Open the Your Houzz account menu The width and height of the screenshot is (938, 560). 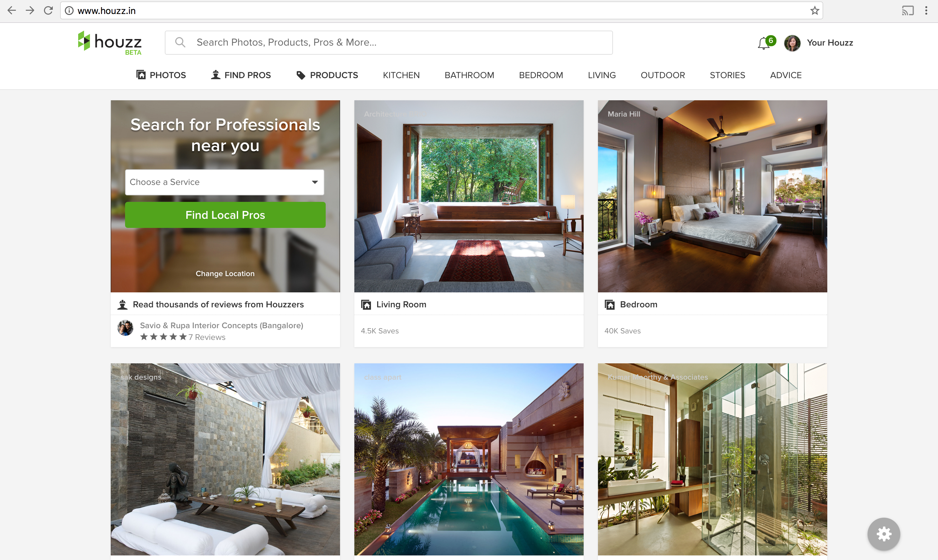[830, 43]
